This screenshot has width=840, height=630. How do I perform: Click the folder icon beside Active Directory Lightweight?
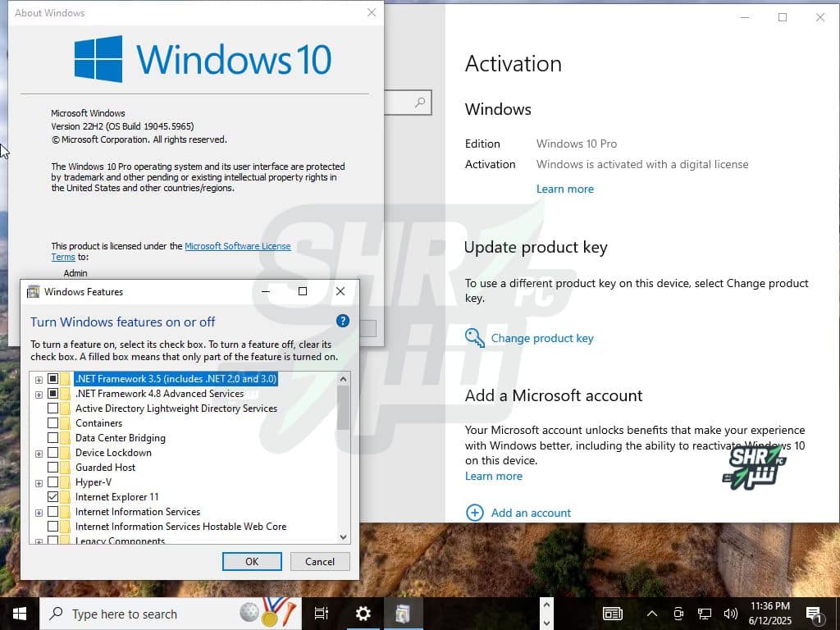[x=66, y=409]
